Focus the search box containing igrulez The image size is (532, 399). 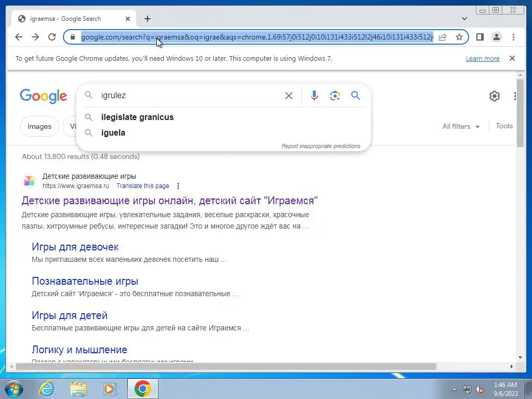coord(190,96)
